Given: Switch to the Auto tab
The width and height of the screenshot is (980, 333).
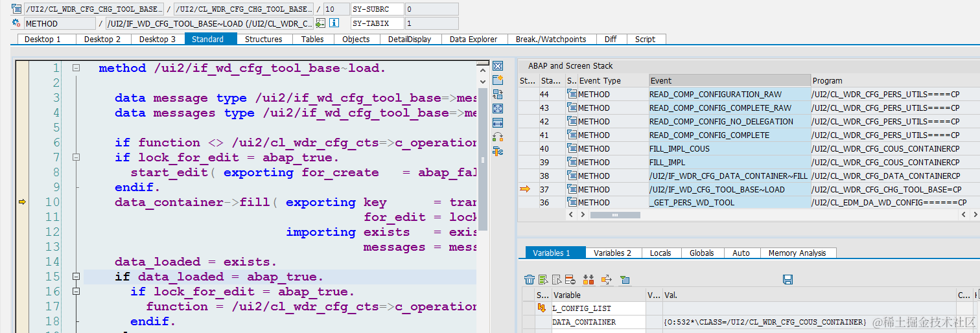Looking at the screenshot, I should tap(741, 253).
